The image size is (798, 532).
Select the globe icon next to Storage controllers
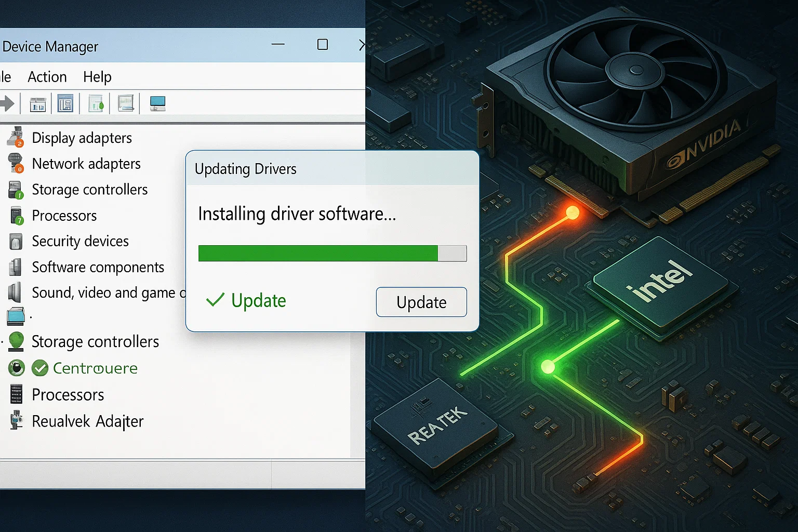pyautogui.click(x=16, y=341)
